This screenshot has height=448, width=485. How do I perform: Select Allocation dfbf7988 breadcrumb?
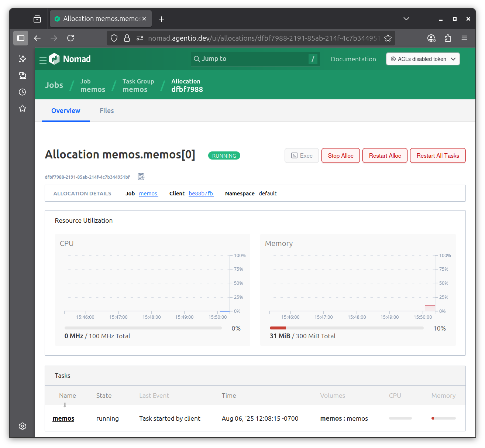187,85
